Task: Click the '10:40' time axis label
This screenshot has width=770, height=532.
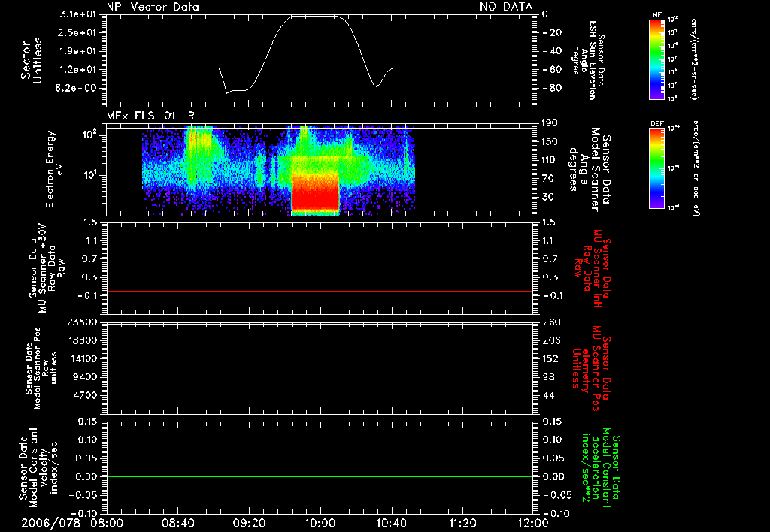Action: point(391,524)
